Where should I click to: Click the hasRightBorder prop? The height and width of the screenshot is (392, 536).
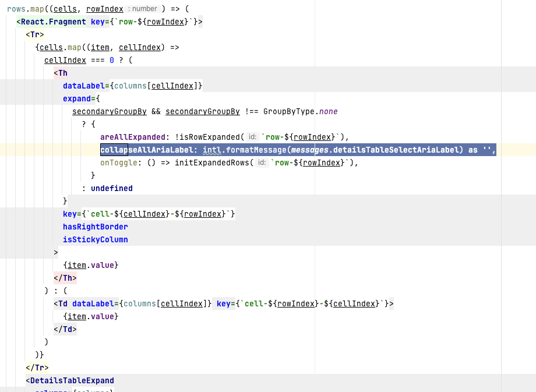[x=95, y=226]
